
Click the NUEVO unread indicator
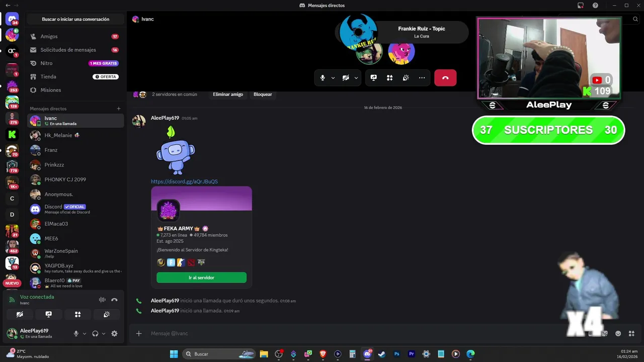pos(12,283)
